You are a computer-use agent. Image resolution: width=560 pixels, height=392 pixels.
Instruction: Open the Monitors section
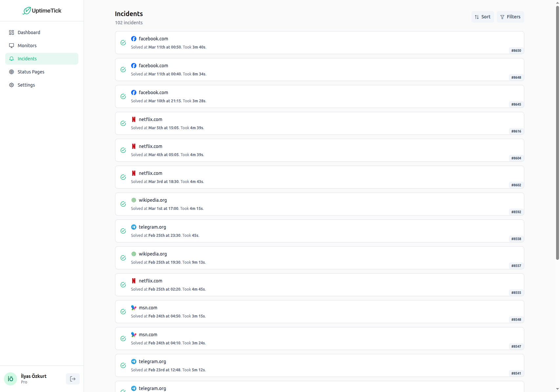[27, 46]
